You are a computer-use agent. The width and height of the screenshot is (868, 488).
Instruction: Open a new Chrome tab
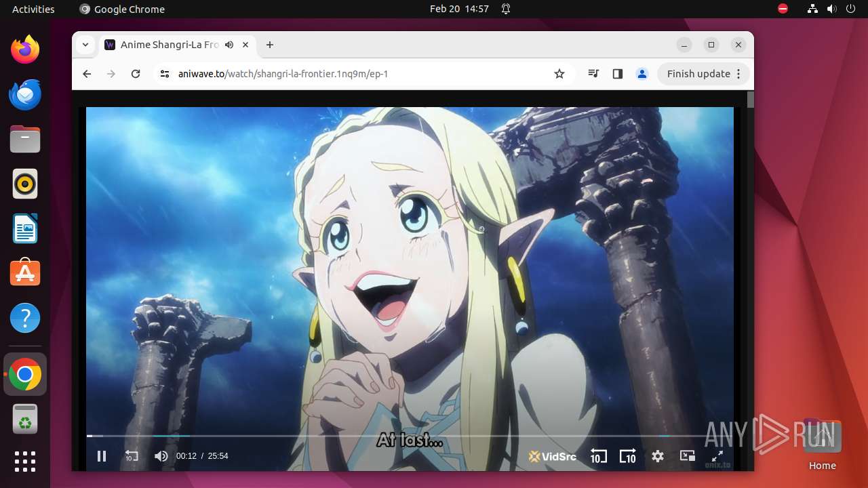(270, 45)
